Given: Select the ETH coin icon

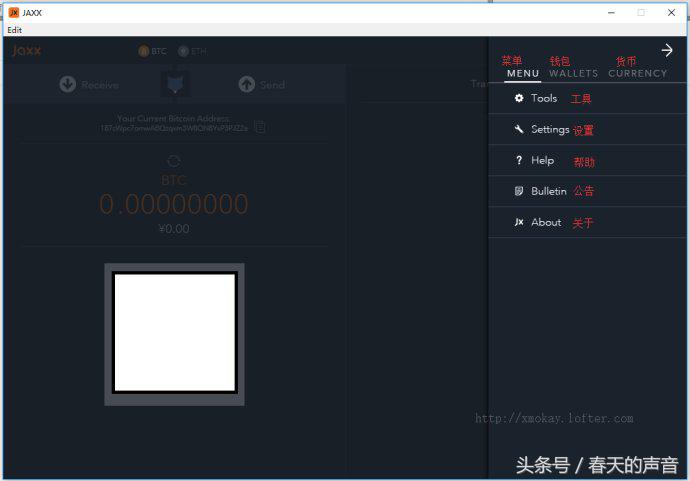Looking at the screenshot, I should pos(183,51).
